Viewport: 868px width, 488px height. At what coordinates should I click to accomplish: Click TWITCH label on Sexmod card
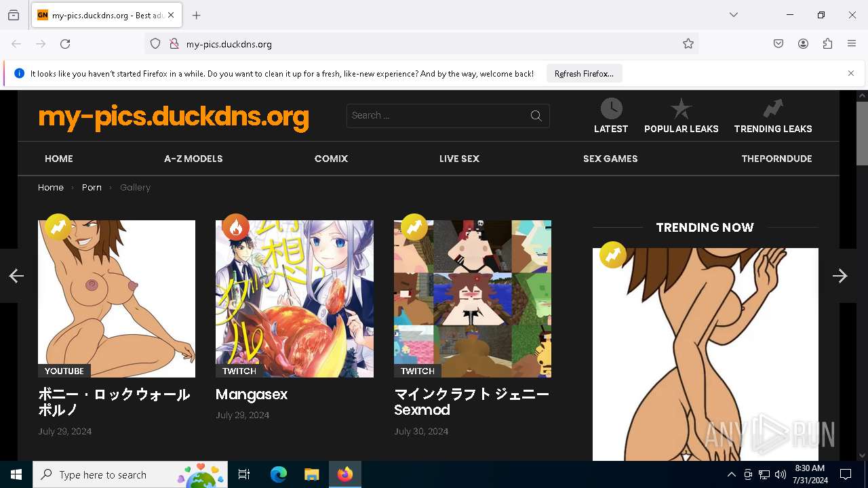pos(418,371)
